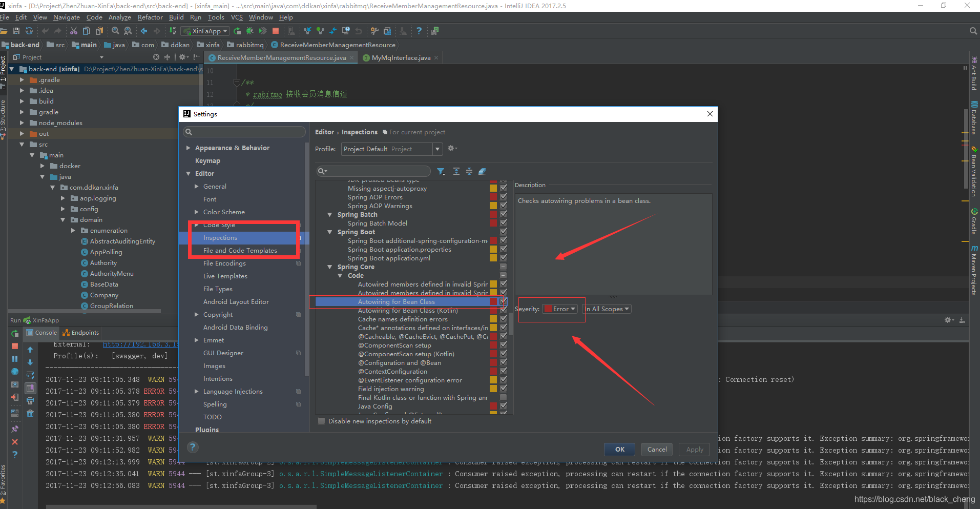Click the Help question mark in main toolbar
The width and height of the screenshot is (980, 509).
419,31
